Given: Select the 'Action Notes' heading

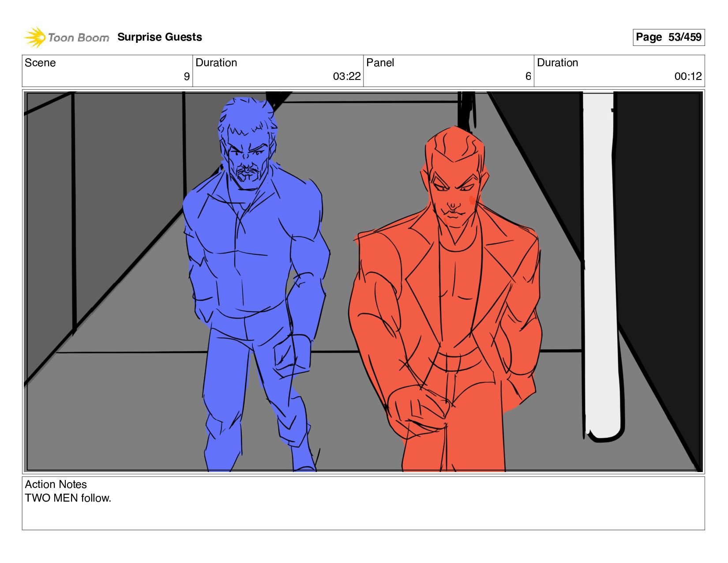Looking at the screenshot, I should click(x=56, y=484).
